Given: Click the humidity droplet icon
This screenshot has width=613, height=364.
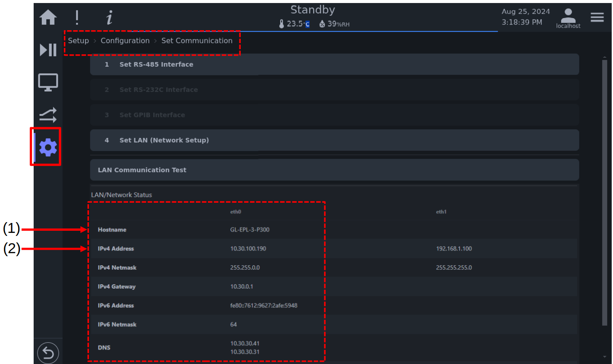Looking at the screenshot, I should pos(322,24).
